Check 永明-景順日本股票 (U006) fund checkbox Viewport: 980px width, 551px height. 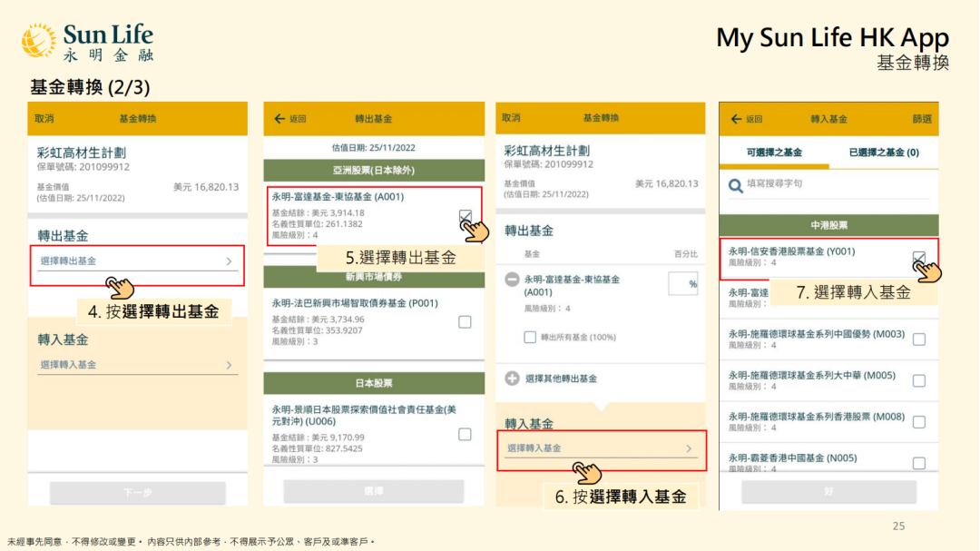click(465, 434)
